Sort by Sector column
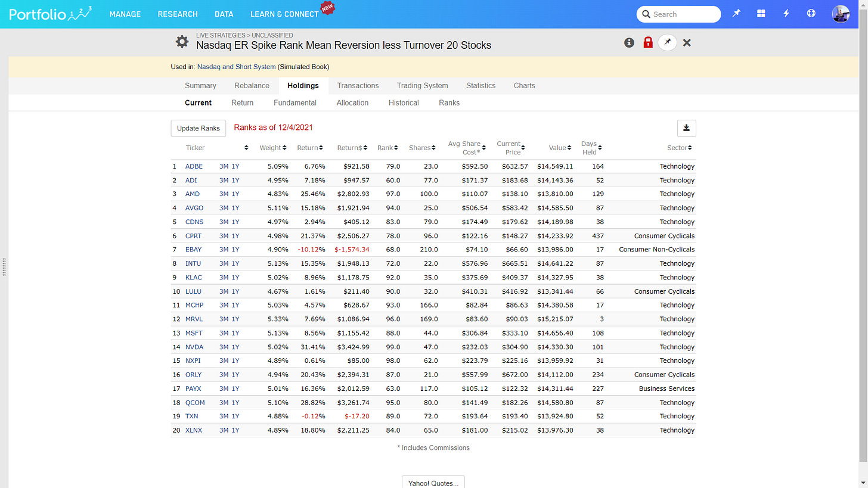Screen dimensions: 868x488 coord(680,148)
